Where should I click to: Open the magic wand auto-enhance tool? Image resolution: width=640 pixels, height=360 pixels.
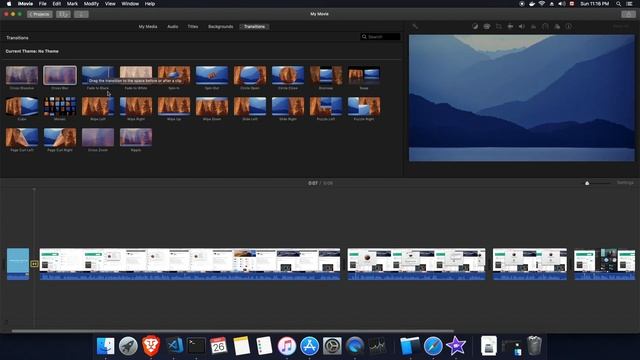(415, 27)
